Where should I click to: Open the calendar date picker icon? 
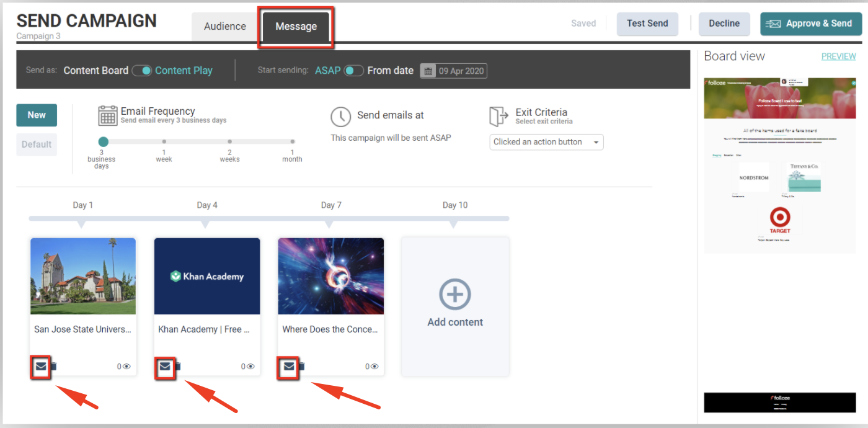428,71
